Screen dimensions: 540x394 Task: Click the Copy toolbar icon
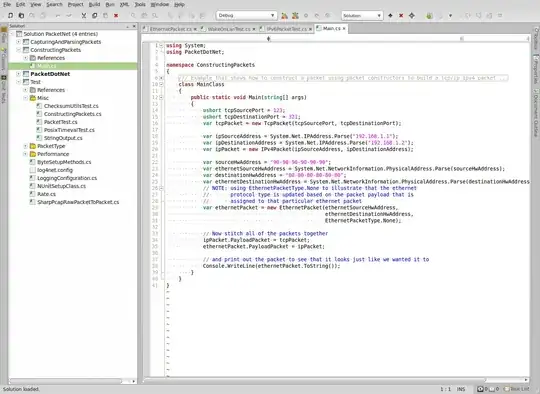pyautogui.click(x=95, y=15)
